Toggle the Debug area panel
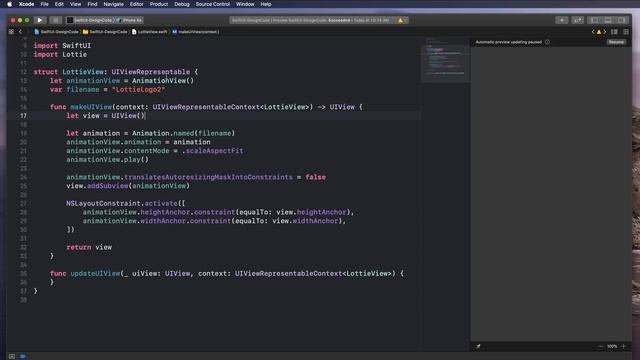Image resolution: width=640 pixels, height=360 pixels. point(608,20)
